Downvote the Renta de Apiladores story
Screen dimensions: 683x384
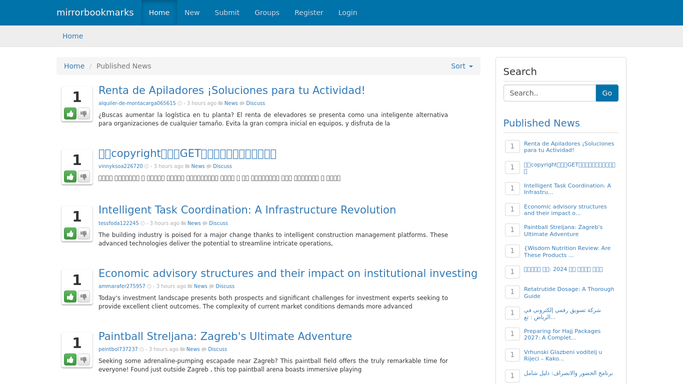(84, 114)
